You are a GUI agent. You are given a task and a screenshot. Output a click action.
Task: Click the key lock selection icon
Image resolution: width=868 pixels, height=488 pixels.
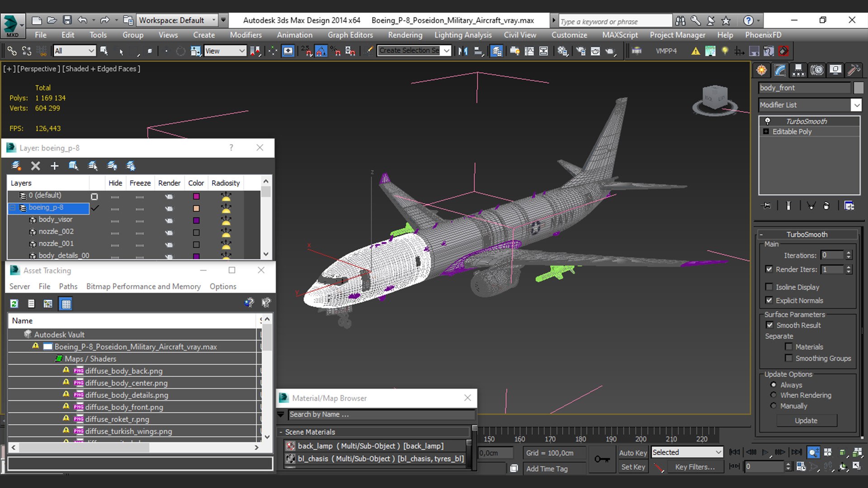point(602,459)
